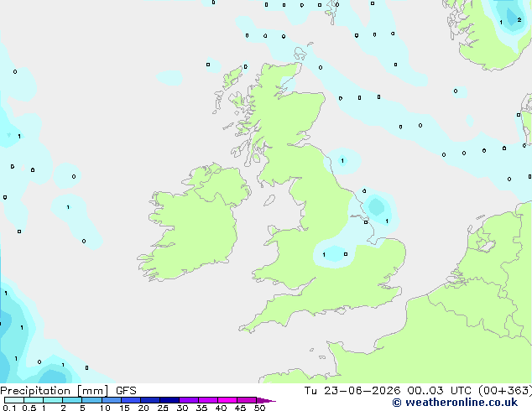Select the 1–2 mm legend swatch
The width and height of the screenshot is (532, 411).
click(53, 400)
